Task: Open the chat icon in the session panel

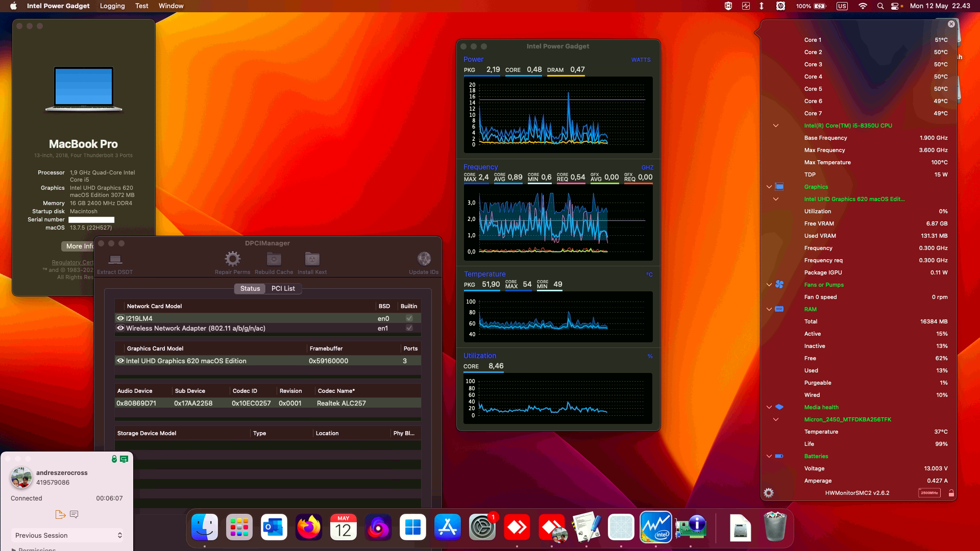Action: [75, 514]
